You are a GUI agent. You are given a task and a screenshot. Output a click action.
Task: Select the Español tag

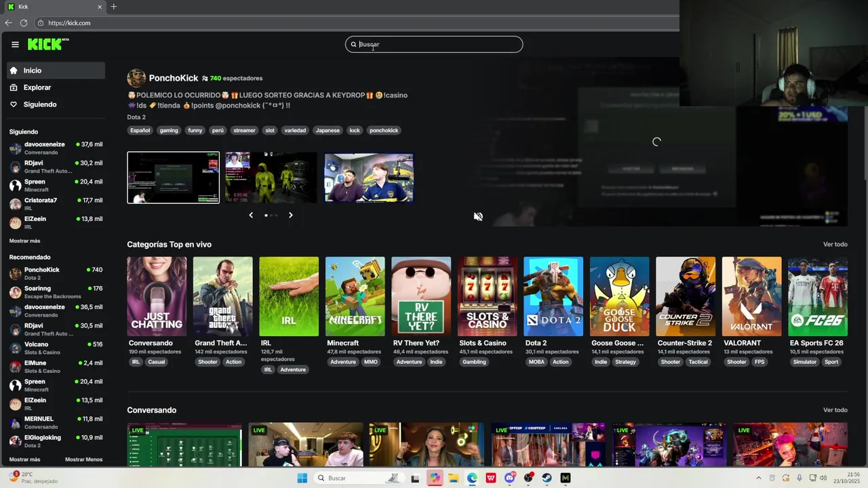coord(140,130)
